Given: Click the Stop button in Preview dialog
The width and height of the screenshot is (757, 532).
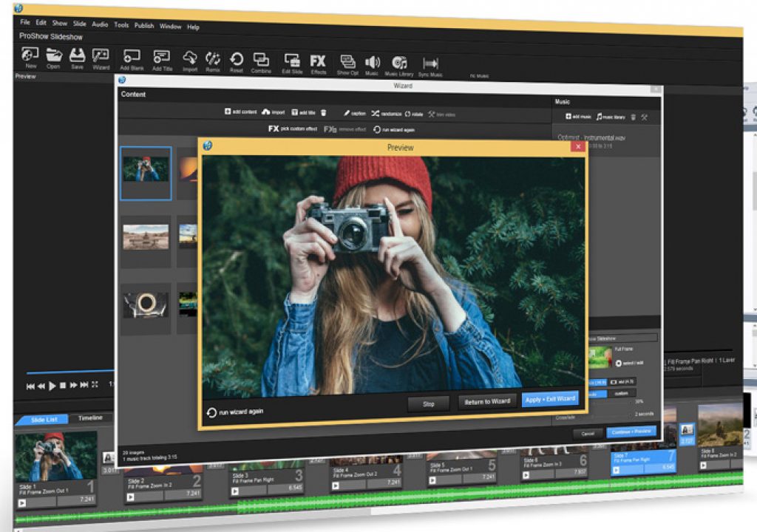Looking at the screenshot, I should tap(429, 403).
